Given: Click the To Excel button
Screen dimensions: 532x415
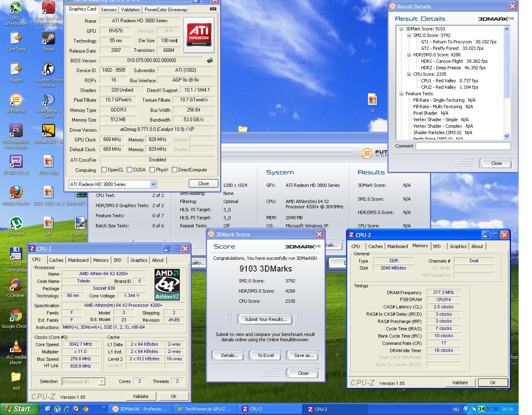Looking at the screenshot, I should (x=266, y=355).
